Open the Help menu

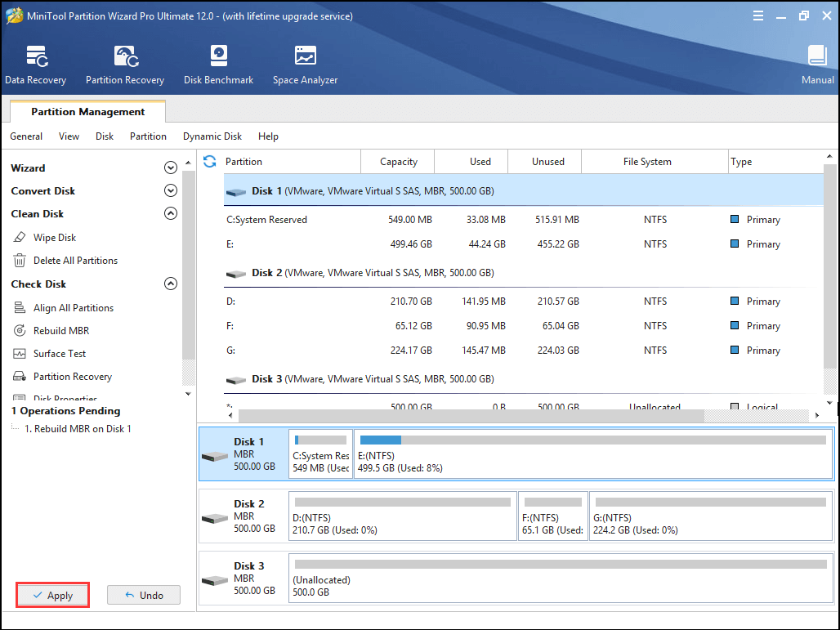pyautogui.click(x=268, y=136)
